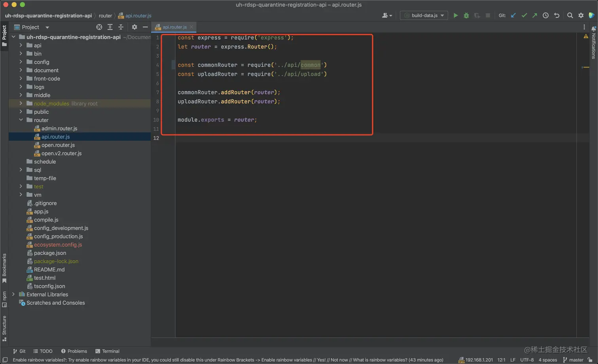Click the yellow warning inspection icon
Image resolution: width=598 pixels, height=364 pixels.
(586, 36)
